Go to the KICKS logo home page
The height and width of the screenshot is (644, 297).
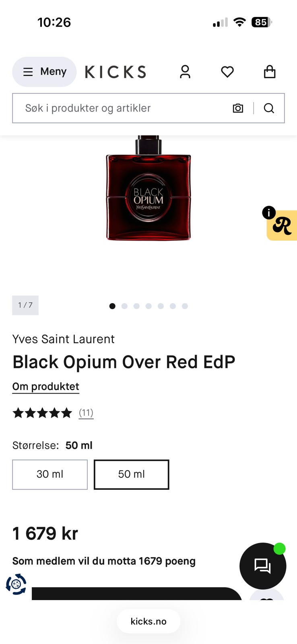(115, 72)
